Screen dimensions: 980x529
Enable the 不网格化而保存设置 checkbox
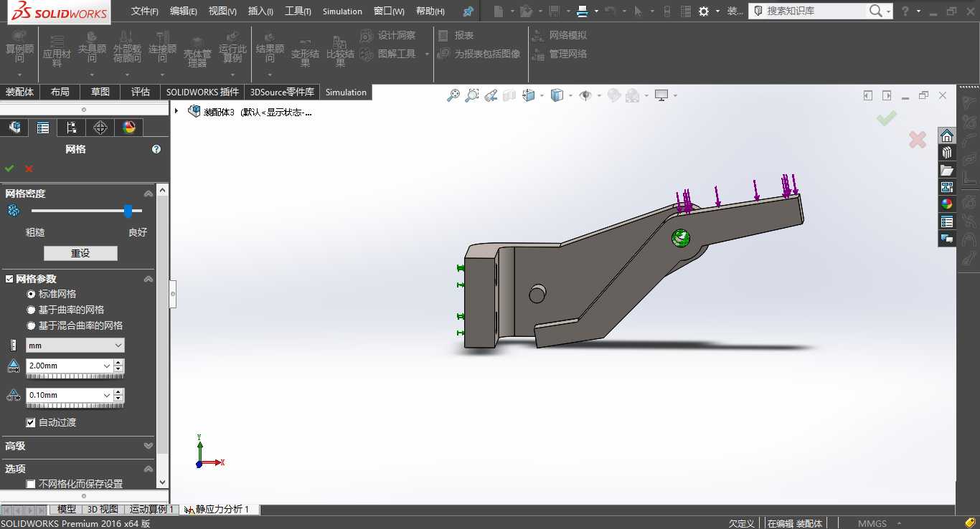pos(31,484)
